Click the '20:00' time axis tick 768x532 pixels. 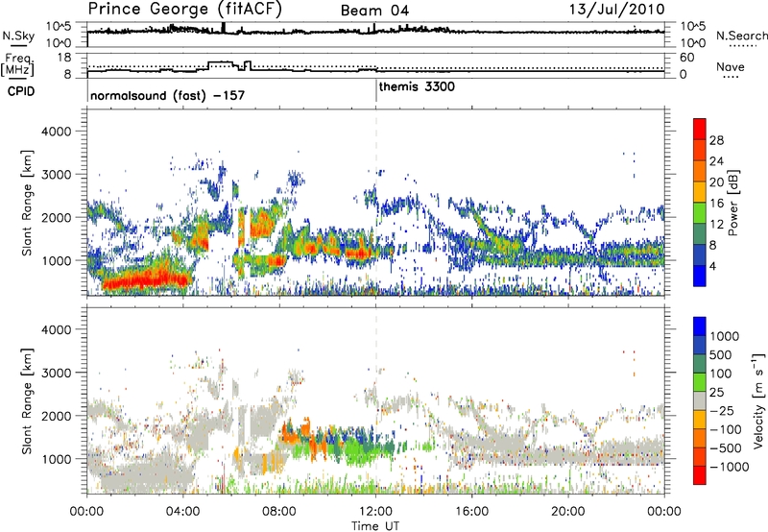568,512
